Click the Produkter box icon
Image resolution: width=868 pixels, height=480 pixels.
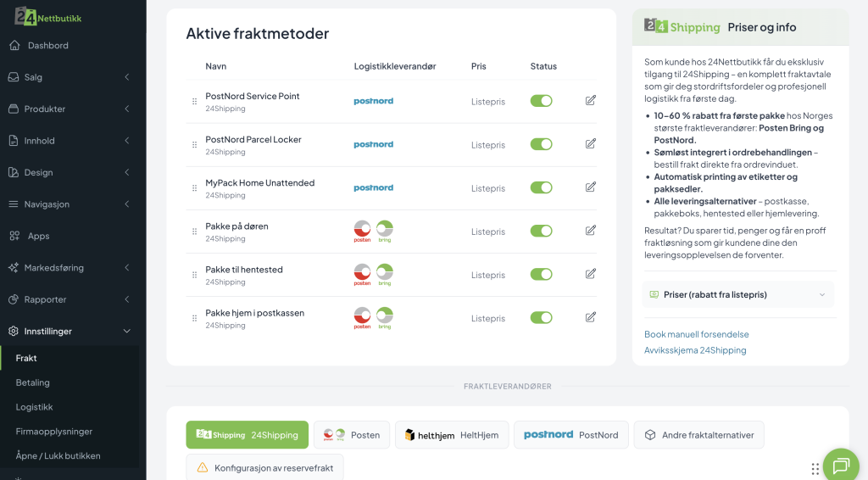point(14,109)
